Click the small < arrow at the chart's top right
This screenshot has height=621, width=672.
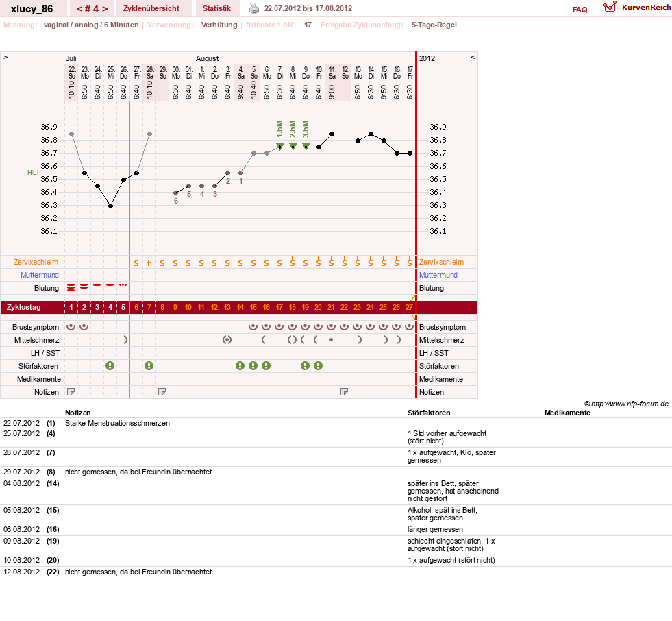coord(473,57)
